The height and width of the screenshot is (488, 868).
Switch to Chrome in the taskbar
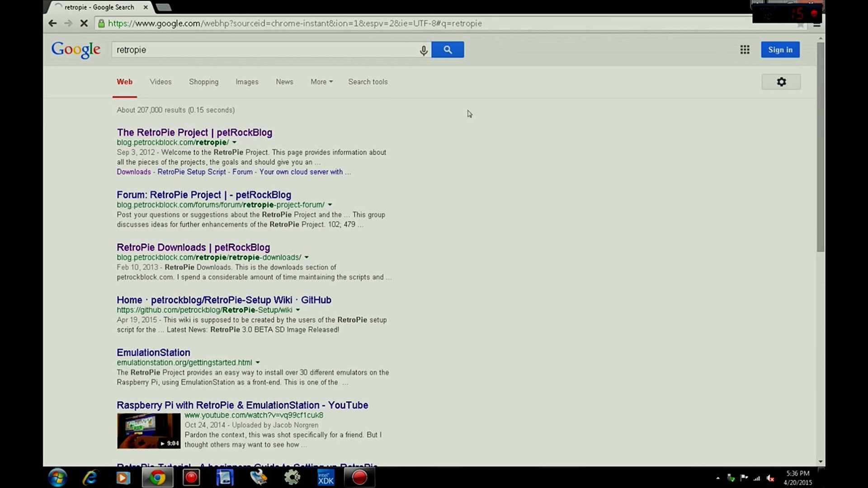click(x=157, y=478)
